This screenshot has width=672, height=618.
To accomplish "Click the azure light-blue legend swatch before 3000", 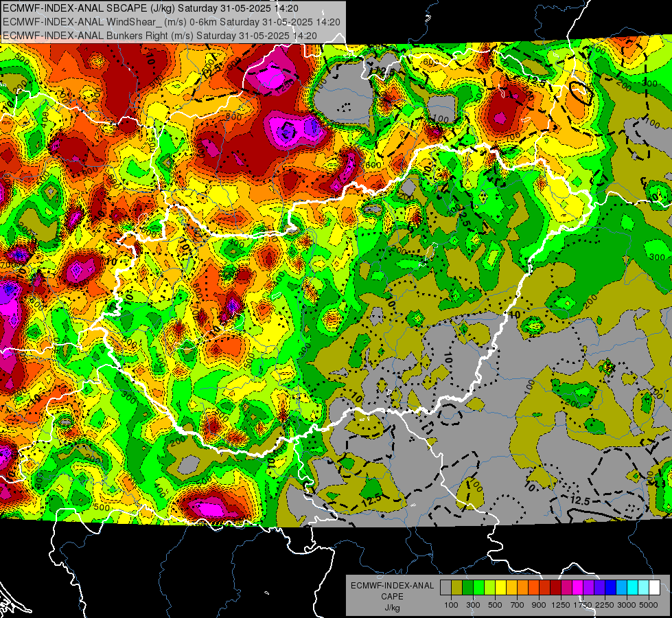I will 622,587.
